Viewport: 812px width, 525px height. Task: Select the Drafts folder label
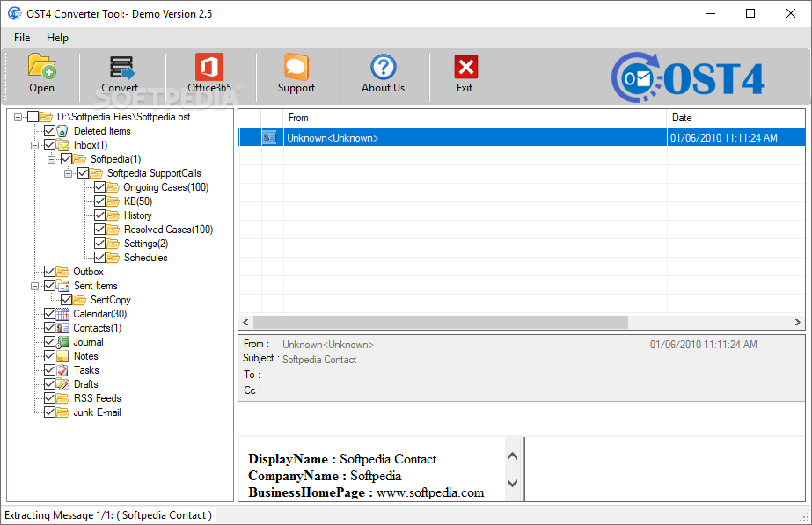pyautogui.click(x=86, y=384)
